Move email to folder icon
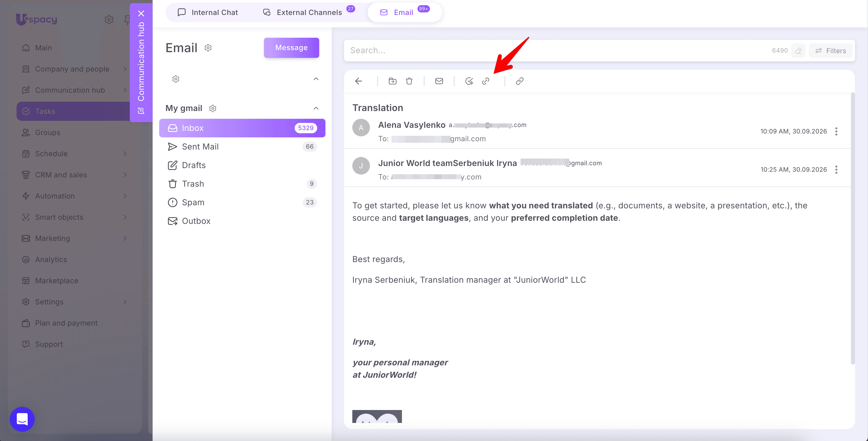868x441 pixels. [393, 81]
